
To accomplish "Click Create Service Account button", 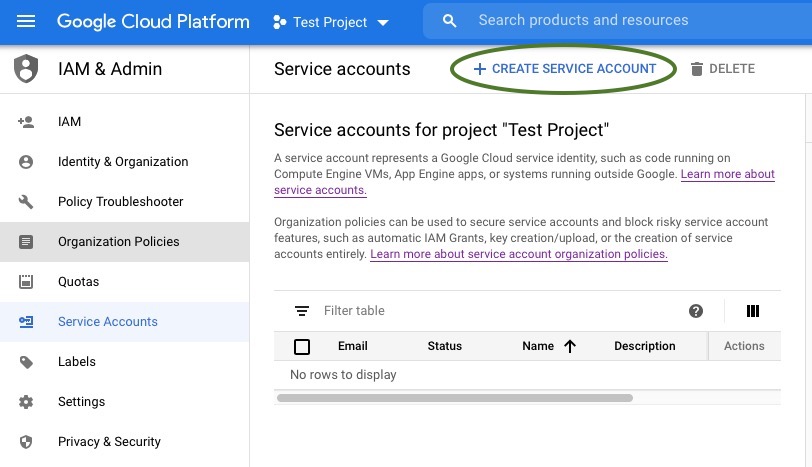I will coord(564,69).
